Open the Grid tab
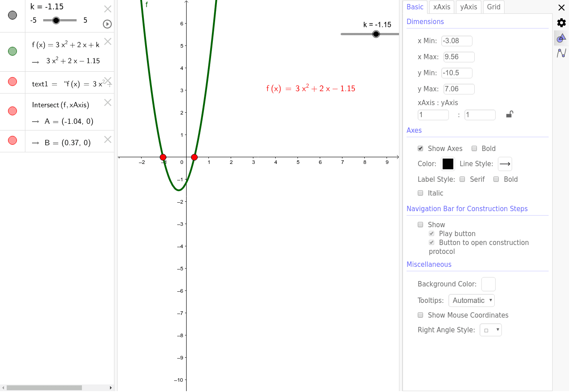 pyautogui.click(x=493, y=7)
